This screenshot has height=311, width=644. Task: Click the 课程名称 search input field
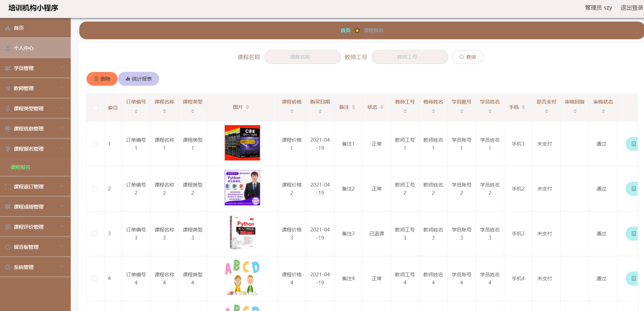[x=303, y=57]
